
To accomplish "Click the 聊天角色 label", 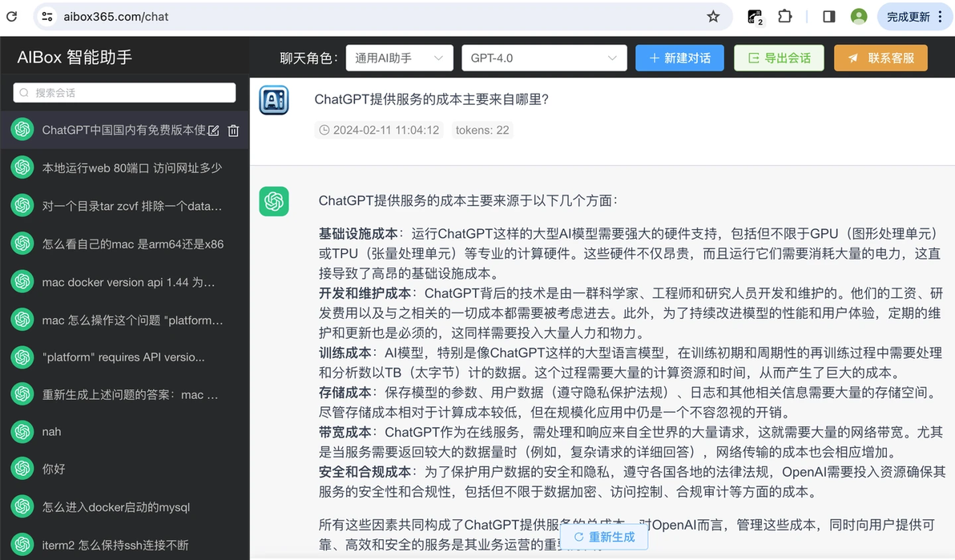I will coord(308,58).
